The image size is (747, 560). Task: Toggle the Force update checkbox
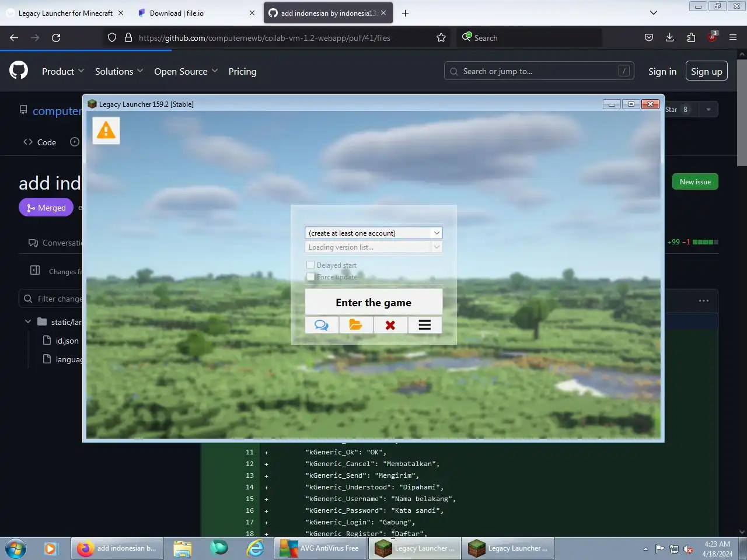click(310, 276)
